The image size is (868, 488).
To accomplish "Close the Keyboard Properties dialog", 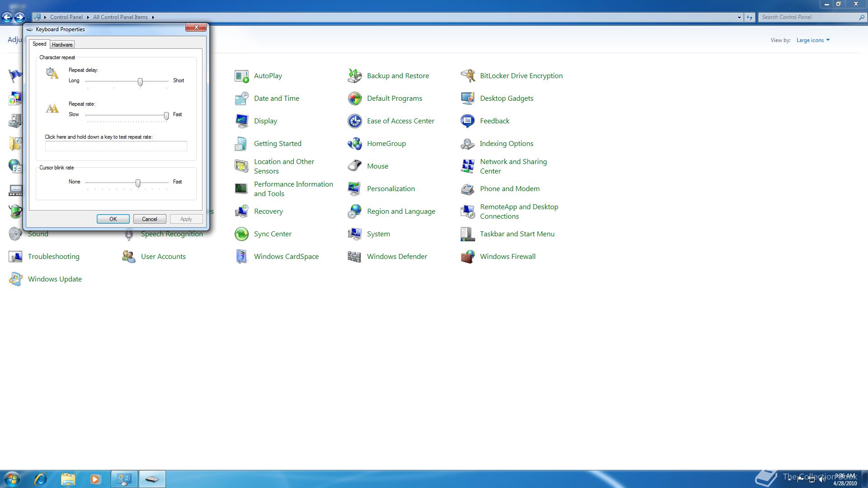I will (x=196, y=27).
